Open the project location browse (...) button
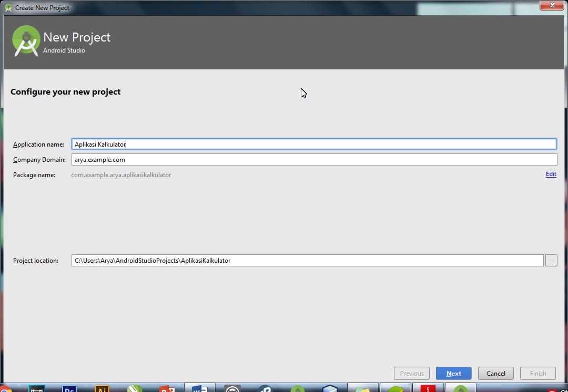The width and height of the screenshot is (568, 392). coord(551,260)
